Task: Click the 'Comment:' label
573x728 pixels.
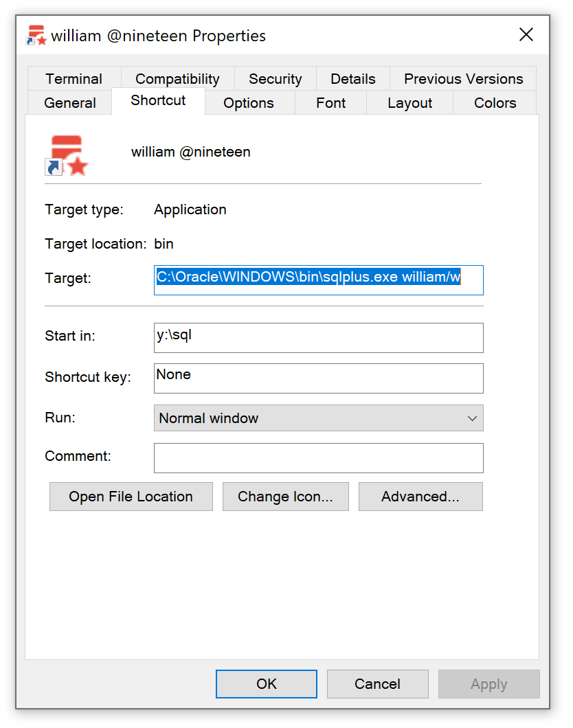Action: coord(78,456)
